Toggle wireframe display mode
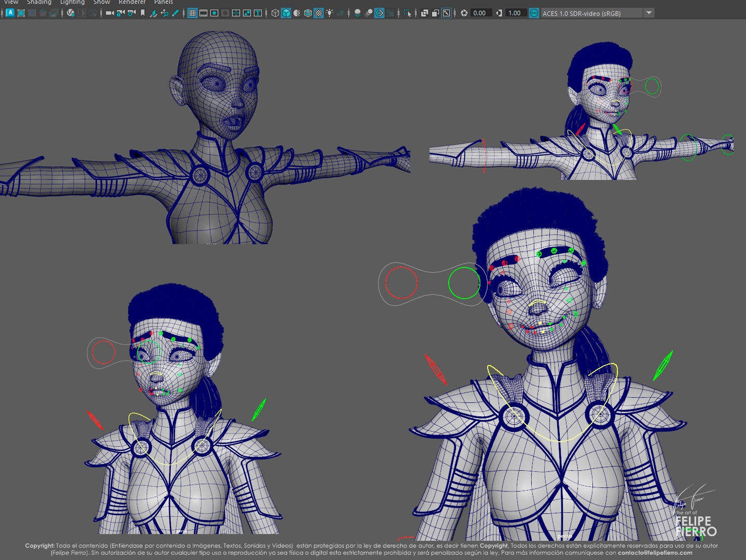The width and height of the screenshot is (746, 560). (x=275, y=13)
